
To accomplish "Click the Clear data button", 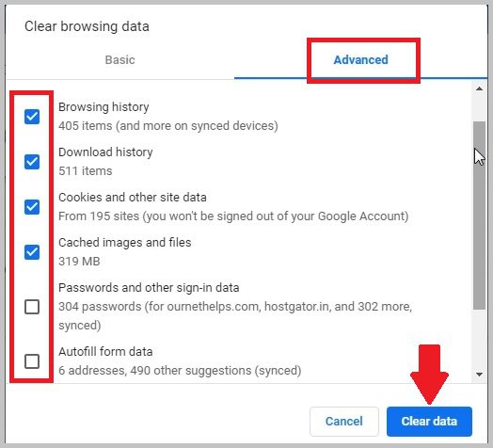I will click(x=429, y=422).
